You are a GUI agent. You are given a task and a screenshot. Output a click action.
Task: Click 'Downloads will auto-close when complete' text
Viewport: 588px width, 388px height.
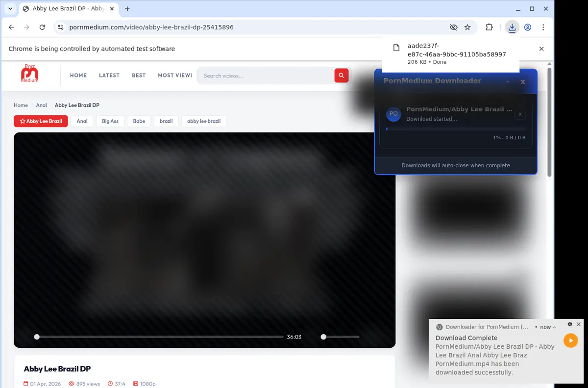point(456,165)
